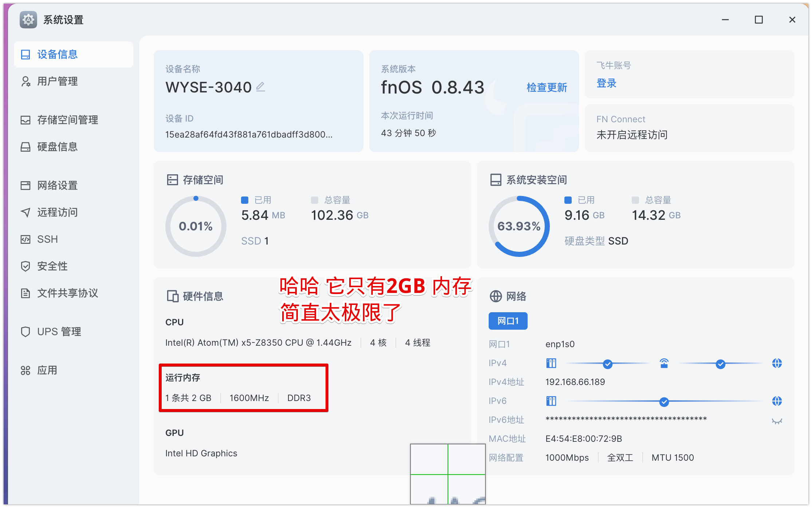This screenshot has height=508, width=812.
Task: Select the 网口1 tab
Action: click(508, 321)
